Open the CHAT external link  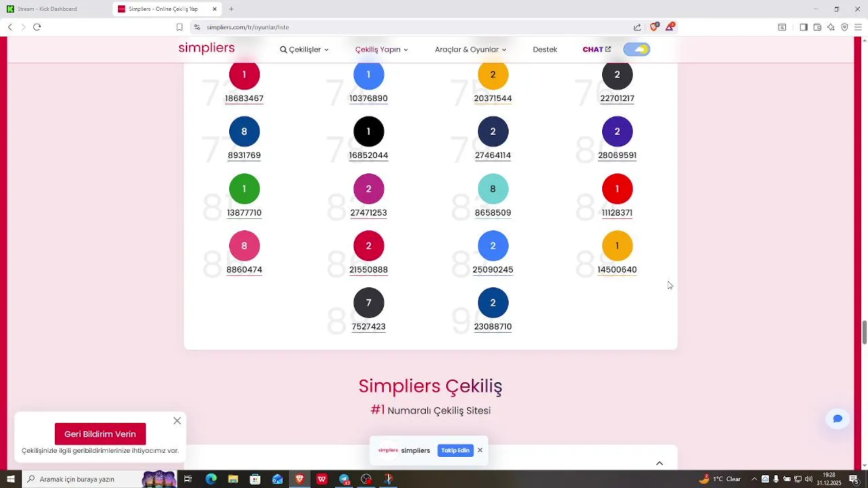[x=597, y=49]
